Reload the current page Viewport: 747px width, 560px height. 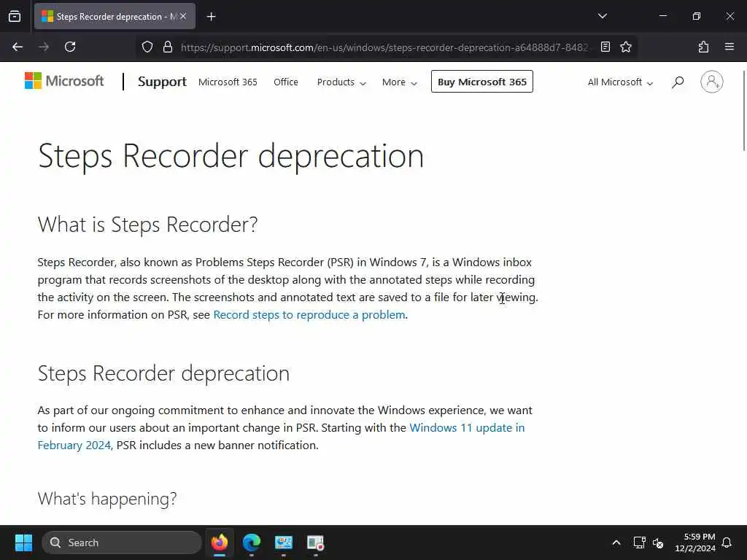70,47
